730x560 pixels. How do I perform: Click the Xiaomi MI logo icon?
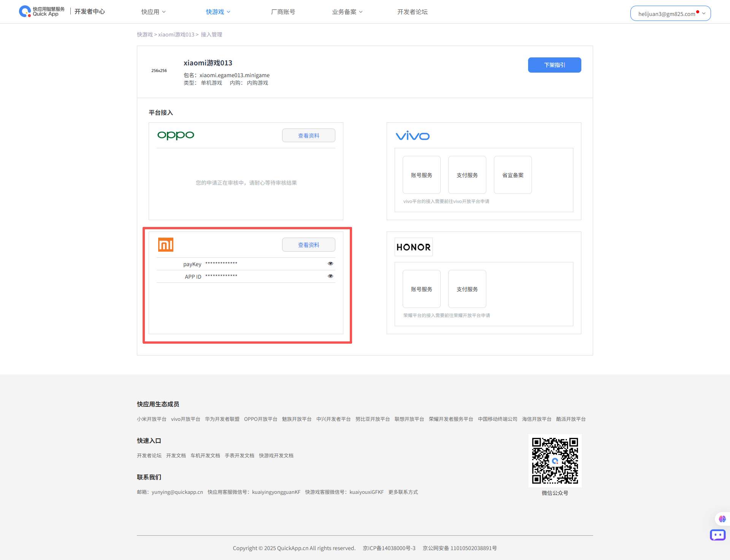166,244
